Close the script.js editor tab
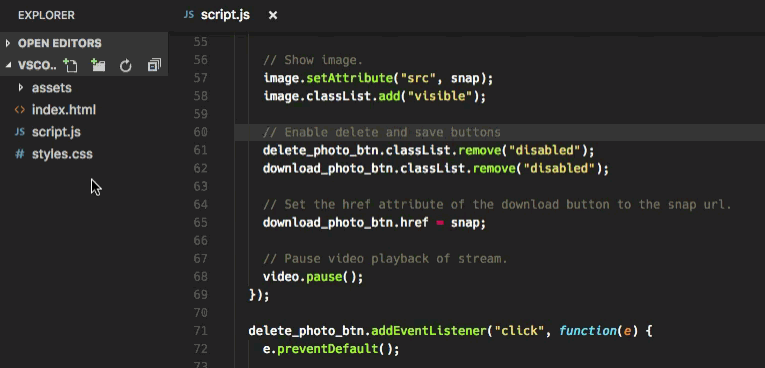 (x=273, y=16)
